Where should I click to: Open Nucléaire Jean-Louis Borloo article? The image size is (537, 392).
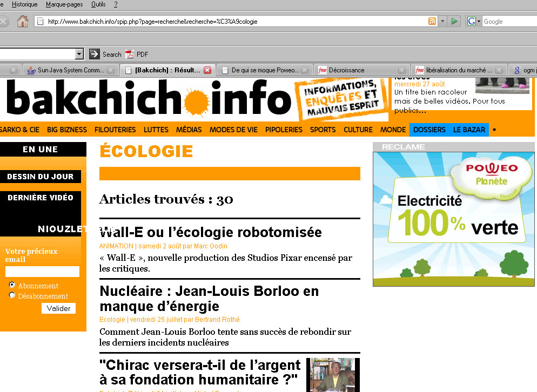pyautogui.click(x=209, y=299)
